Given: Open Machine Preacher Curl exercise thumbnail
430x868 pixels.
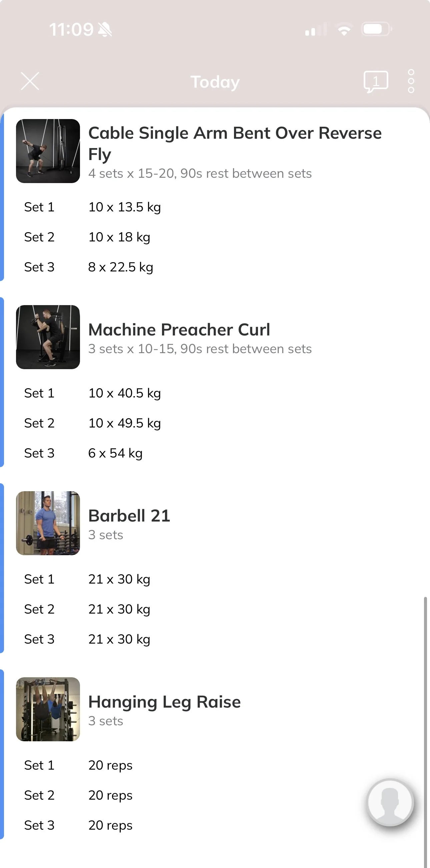Looking at the screenshot, I should (x=48, y=337).
